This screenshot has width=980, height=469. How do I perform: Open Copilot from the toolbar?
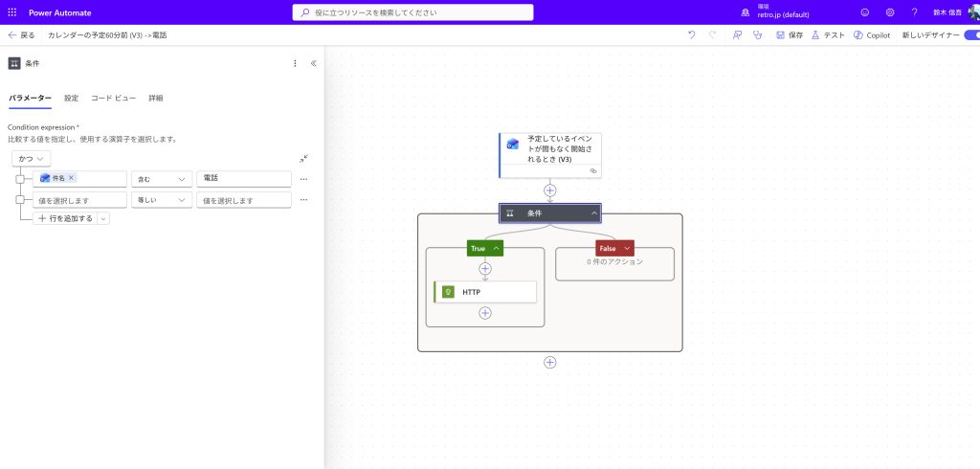tap(871, 35)
